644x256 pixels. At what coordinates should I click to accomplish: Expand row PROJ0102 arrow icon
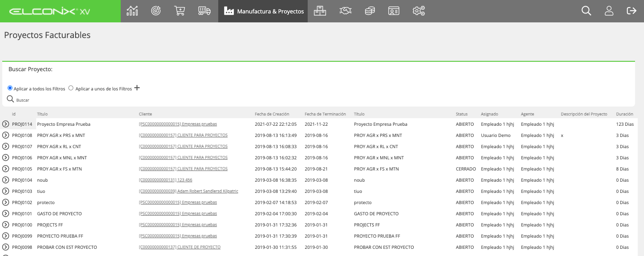[x=5, y=202]
